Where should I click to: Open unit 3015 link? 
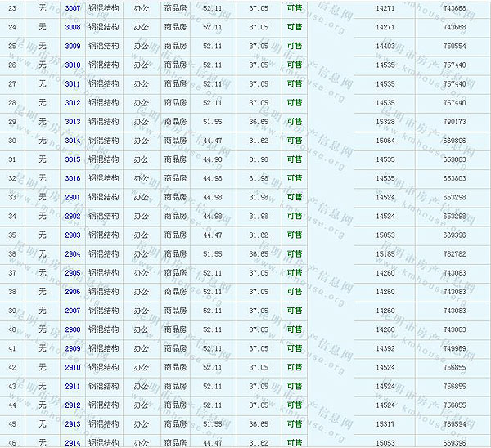click(x=73, y=159)
